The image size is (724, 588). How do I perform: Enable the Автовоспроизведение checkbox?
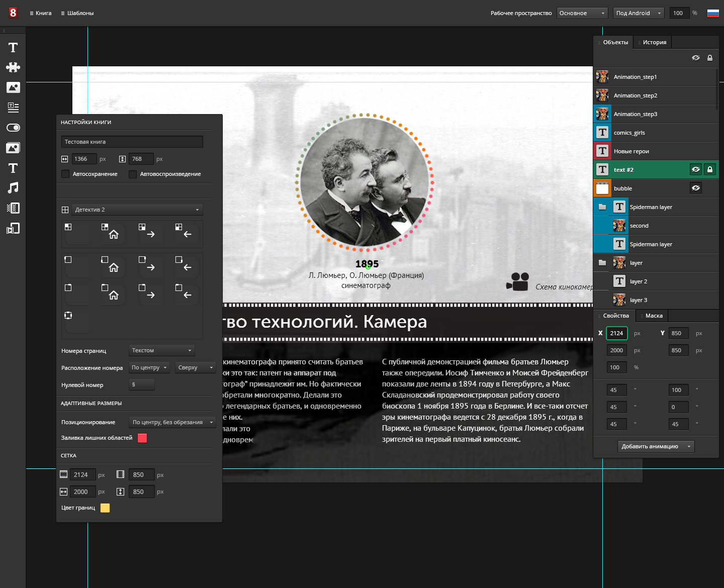[133, 174]
